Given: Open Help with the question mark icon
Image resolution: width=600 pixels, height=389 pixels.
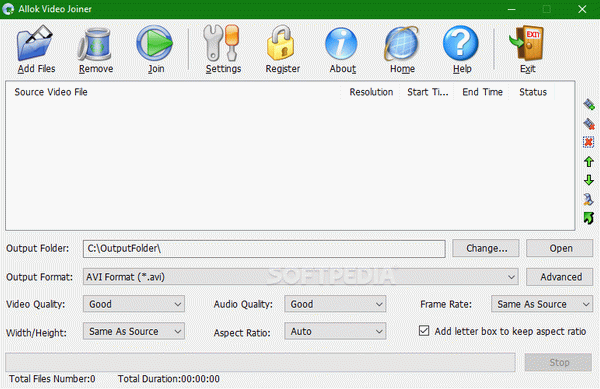Looking at the screenshot, I should tap(461, 43).
